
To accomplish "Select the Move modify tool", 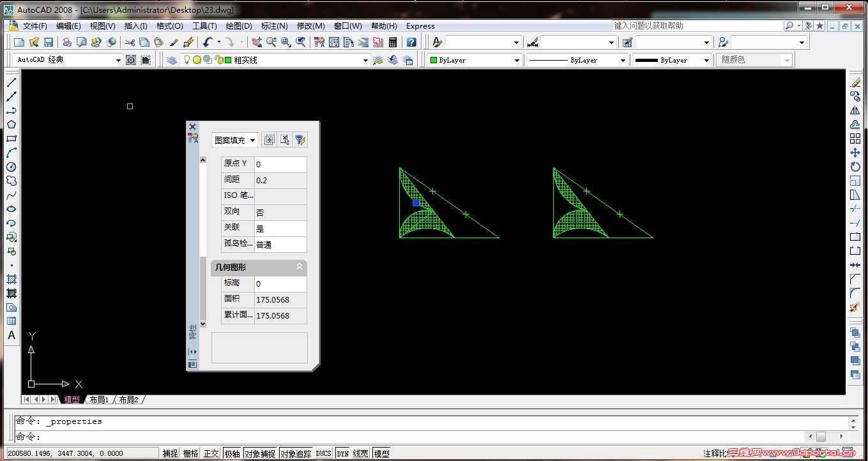I will click(x=855, y=153).
